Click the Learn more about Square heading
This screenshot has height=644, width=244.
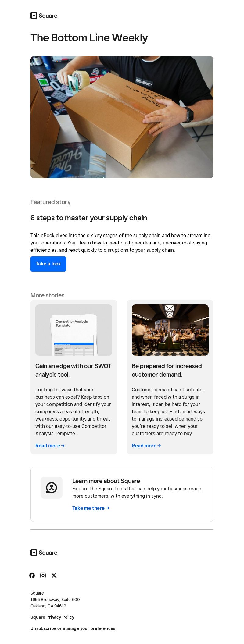coord(106,481)
